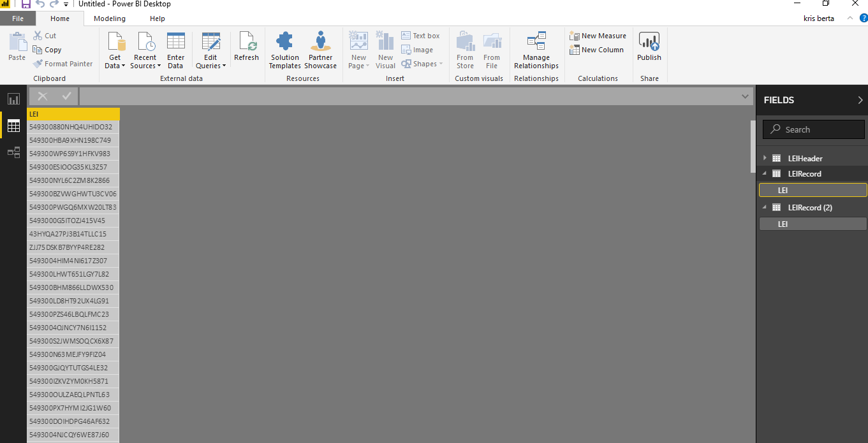Collapse the LEIRecord (2) table
Image resolution: width=868 pixels, height=443 pixels.
(765, 207)
